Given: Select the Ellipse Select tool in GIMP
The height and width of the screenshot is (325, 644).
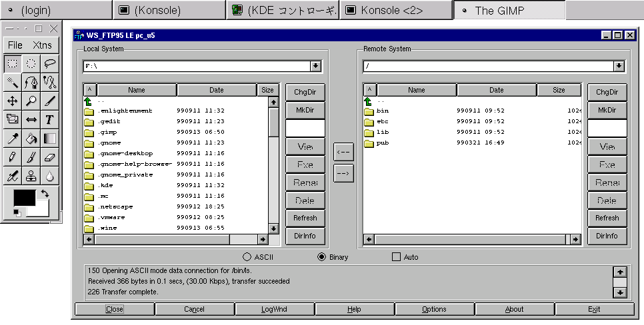Looking at the screenshot, I should (31, 63).
